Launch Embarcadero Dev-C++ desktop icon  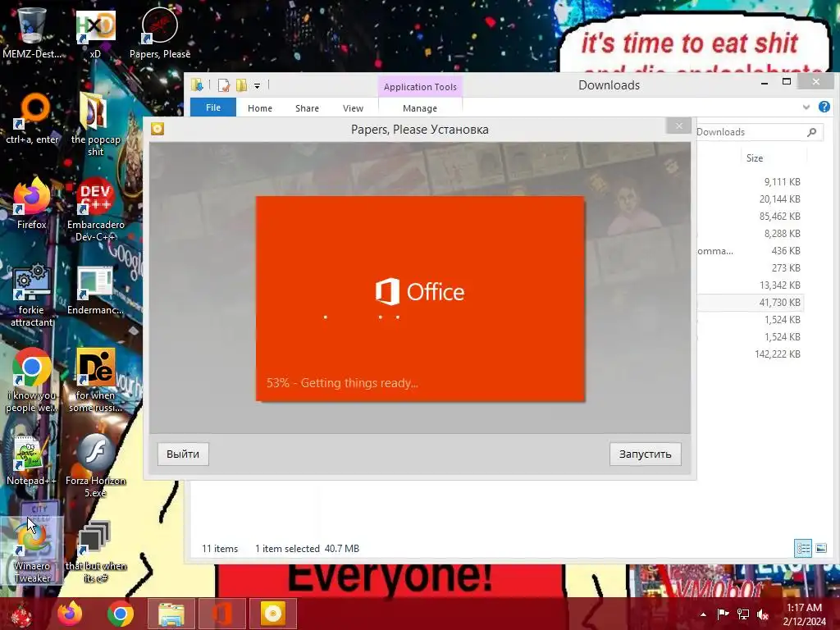95,209
